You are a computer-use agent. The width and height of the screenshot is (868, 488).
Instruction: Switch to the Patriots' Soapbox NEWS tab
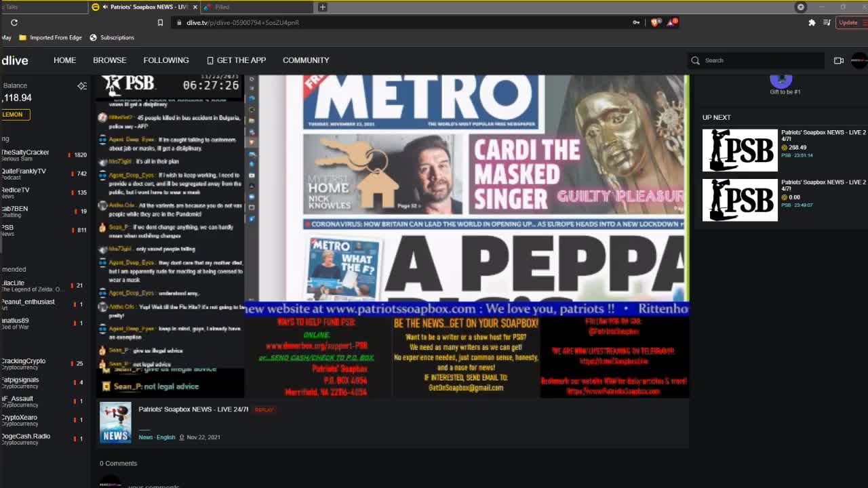(x=145, y=7)
